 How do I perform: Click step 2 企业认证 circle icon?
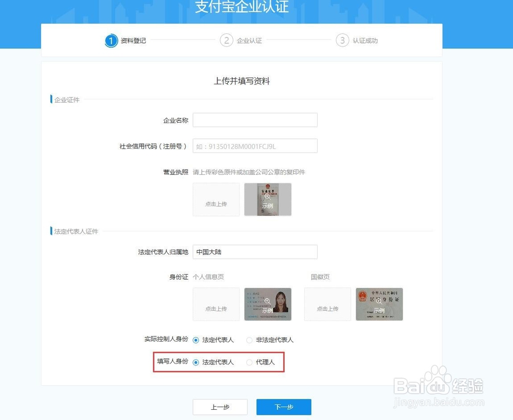(226, 41)
